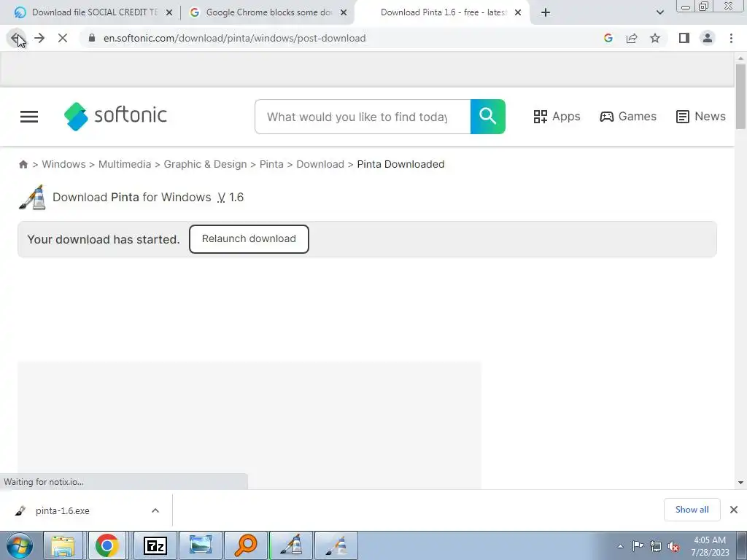Click the address bar URL

click(x=234, y=38)
